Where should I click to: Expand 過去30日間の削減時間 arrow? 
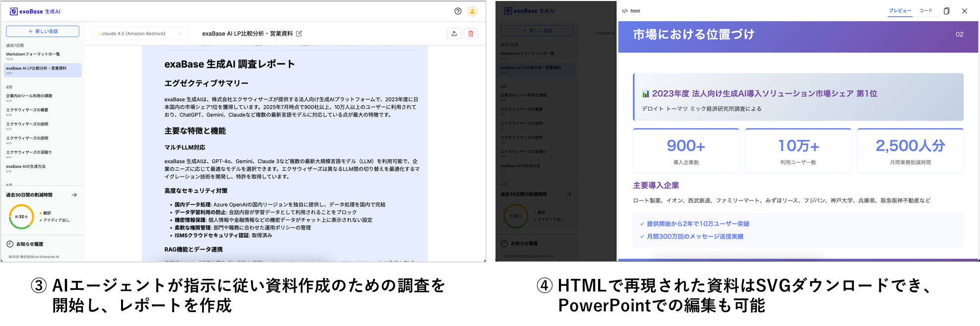tap(74, 195)
